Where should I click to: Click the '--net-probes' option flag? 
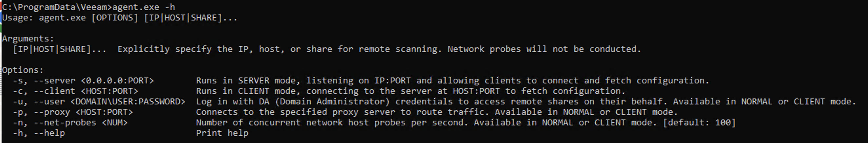click(x=65, y=122)
